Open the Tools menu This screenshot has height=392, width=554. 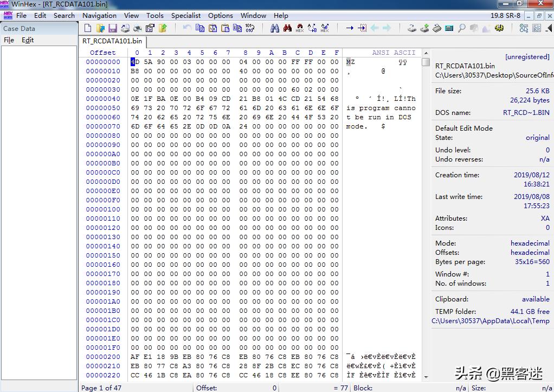click(x=155, y=15)
